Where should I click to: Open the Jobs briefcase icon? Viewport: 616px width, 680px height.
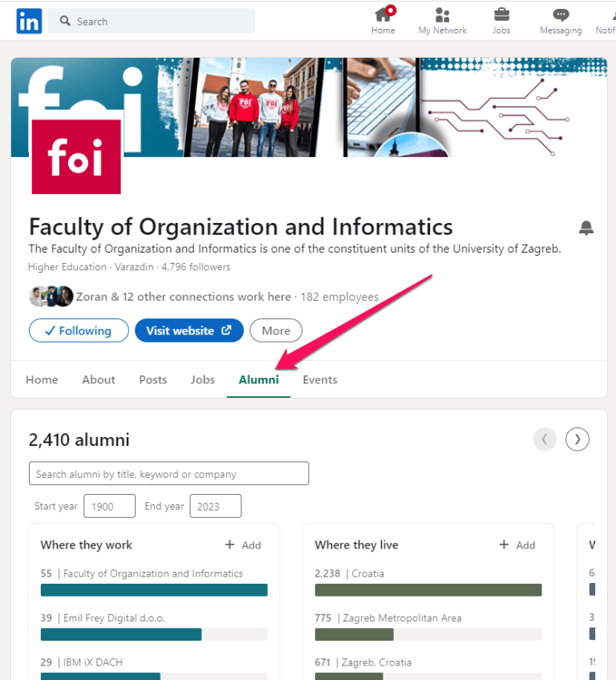pos(501,16)
